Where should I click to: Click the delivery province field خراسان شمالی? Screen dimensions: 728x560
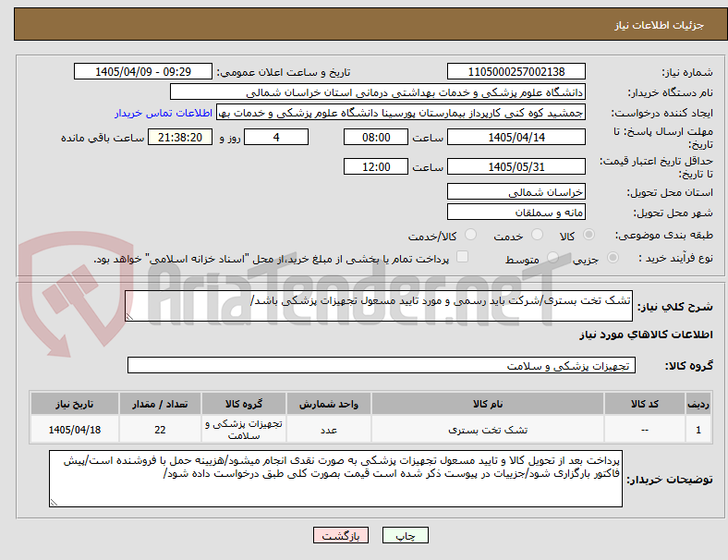516,192
